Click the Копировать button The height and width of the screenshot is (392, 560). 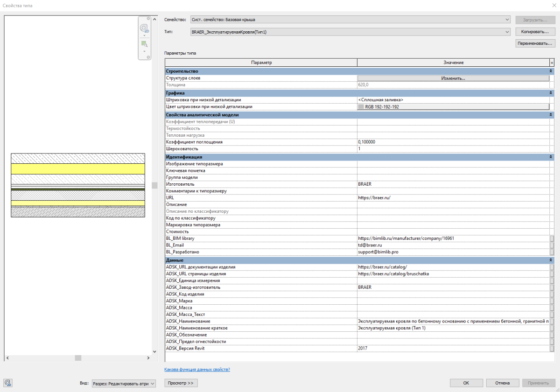click(535, 32)
